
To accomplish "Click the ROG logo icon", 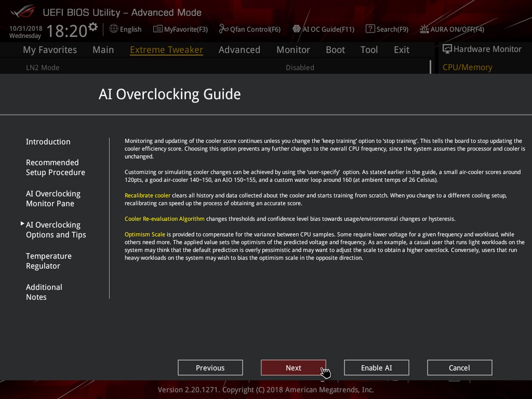I will pos(23,11).
